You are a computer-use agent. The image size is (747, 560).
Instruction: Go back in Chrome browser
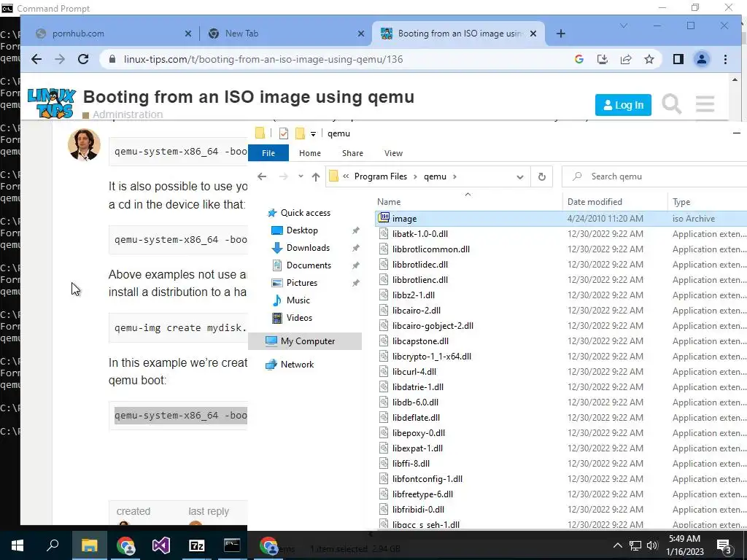36,59
